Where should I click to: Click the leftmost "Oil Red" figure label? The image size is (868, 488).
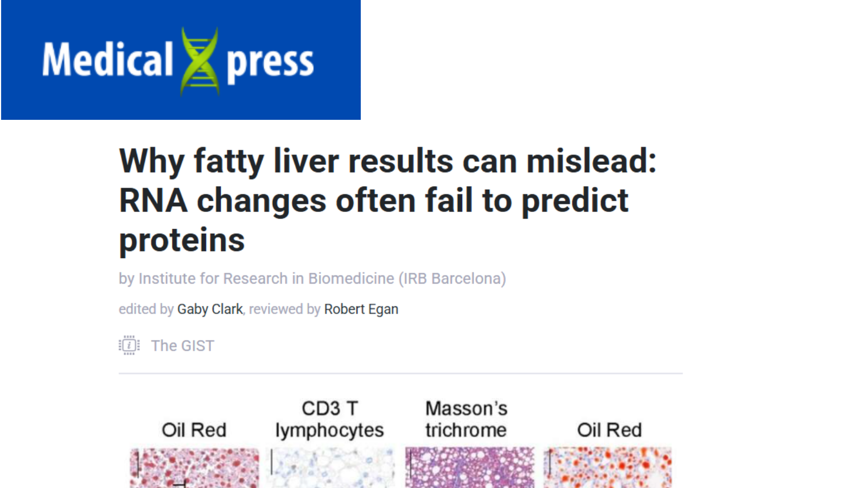point(194,430)
